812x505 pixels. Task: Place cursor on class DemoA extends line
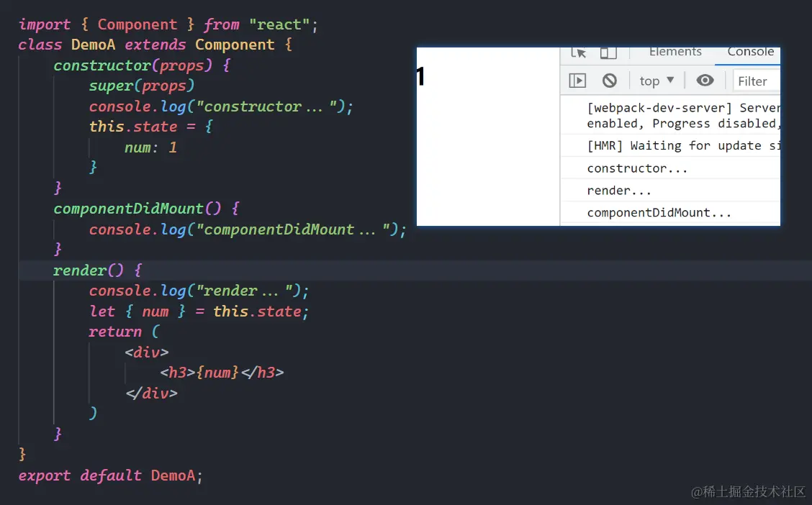(155, 45)
